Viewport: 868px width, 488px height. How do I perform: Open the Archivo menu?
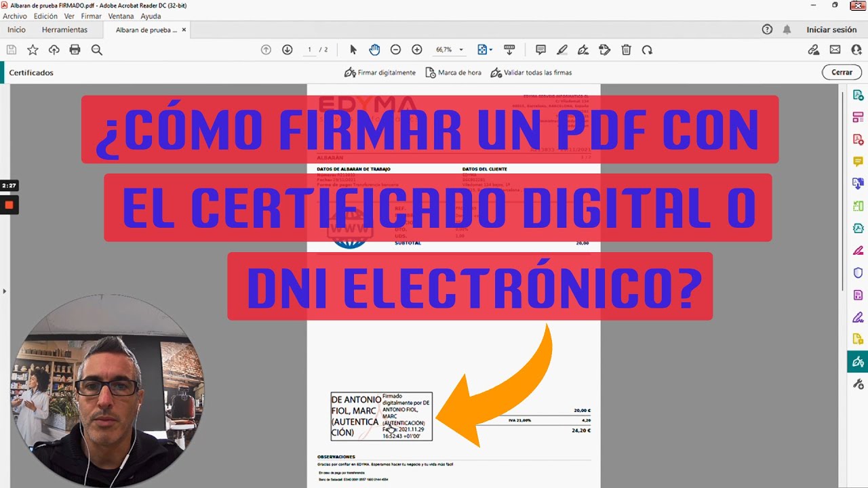point(15,16)
